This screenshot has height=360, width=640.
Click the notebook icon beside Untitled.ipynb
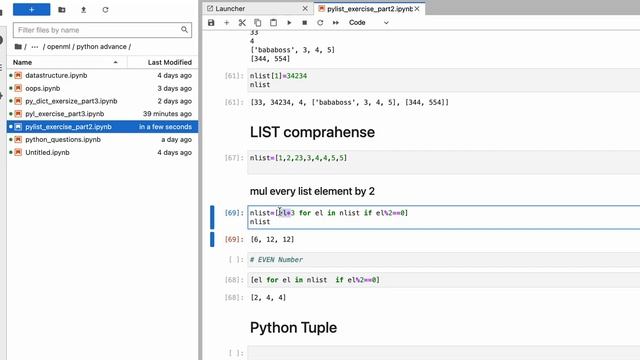[18, 152]
